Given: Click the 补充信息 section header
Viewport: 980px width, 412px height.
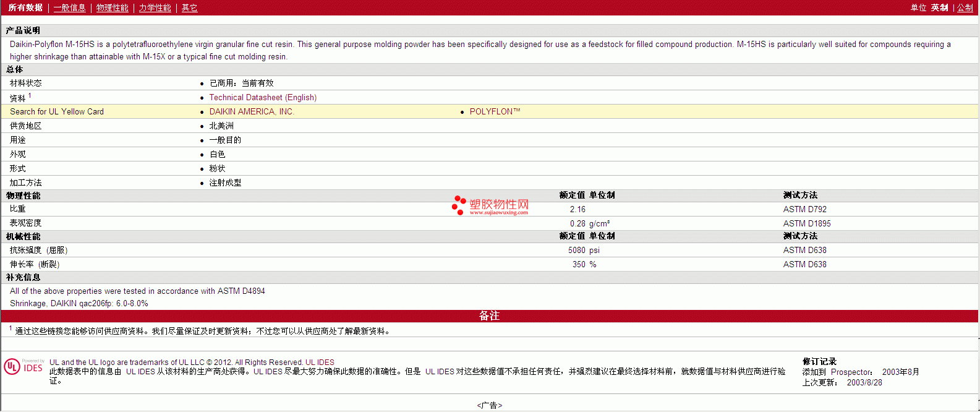Looking at the screenshot, I should pyautogui.click(x=23, y=277).
